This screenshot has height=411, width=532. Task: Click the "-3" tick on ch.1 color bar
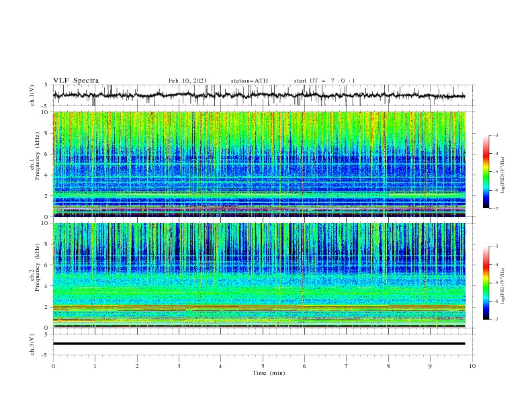click(x=495, y=135)
